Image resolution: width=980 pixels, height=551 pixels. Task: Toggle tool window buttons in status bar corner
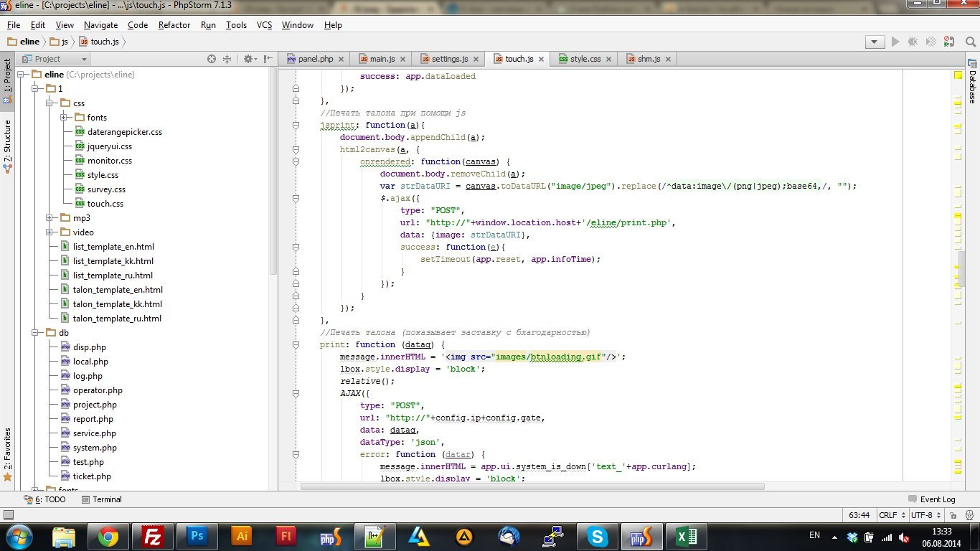(x=9, y=515)
